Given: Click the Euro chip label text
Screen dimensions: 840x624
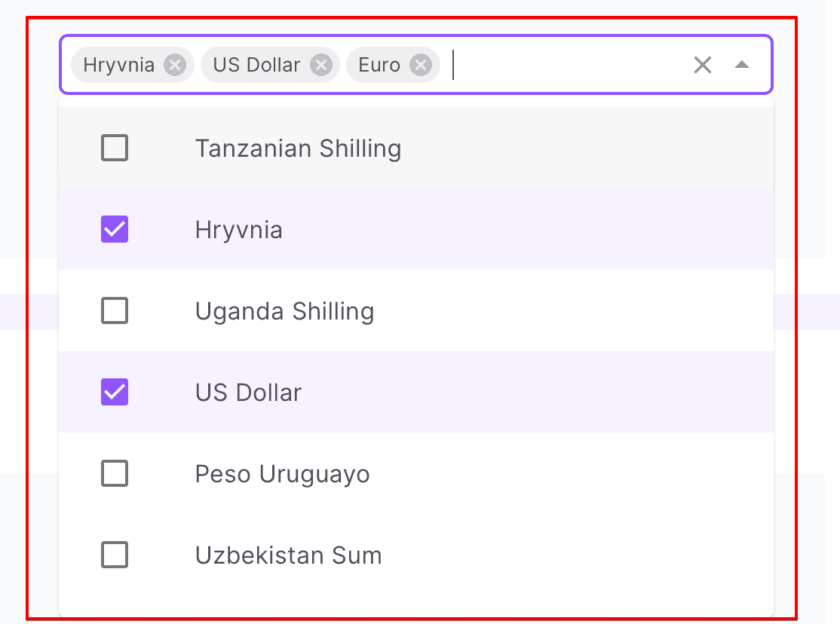Looking at the screenshot, I should click(379, 65).
